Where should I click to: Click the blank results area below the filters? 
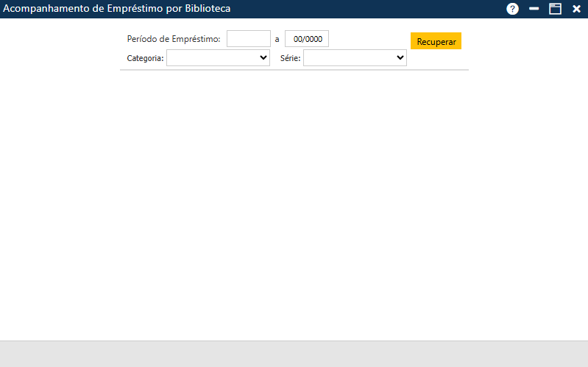294,206
